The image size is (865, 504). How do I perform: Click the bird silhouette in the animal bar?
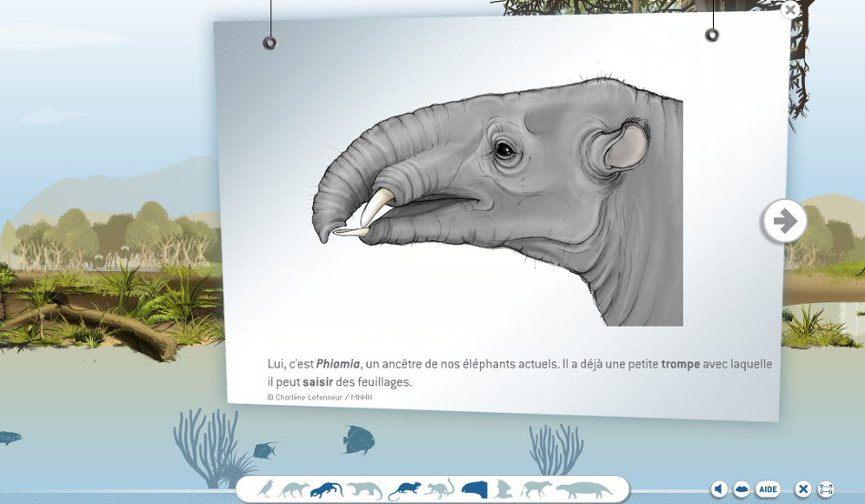[265, 489]
